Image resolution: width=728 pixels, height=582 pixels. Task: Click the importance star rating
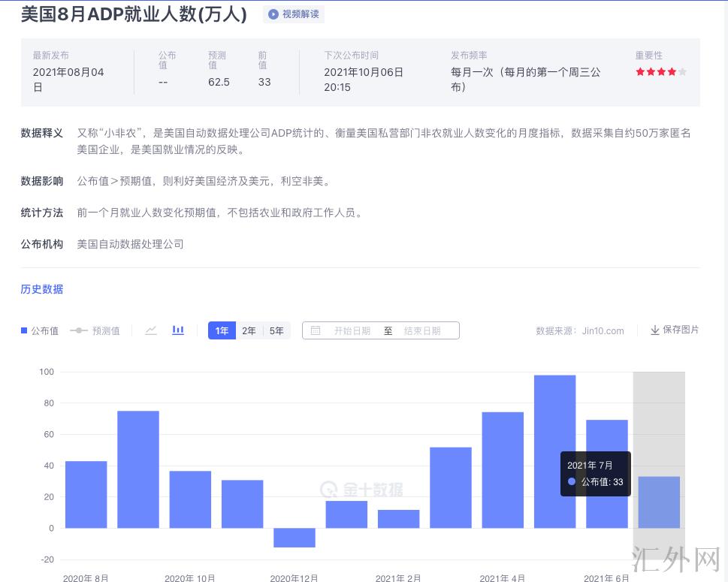pos(660,72)
